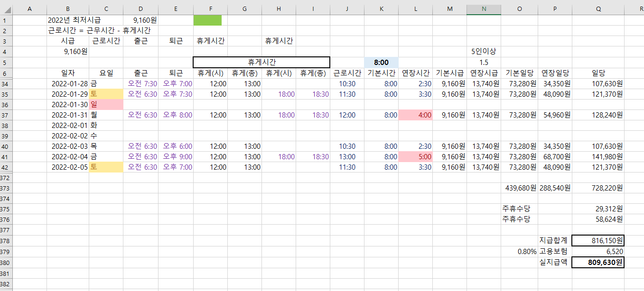Viewport: 644px width, 291px height.
Task: Select the 2022년 최저시급 title cell
Action: [x=75, y=20]
